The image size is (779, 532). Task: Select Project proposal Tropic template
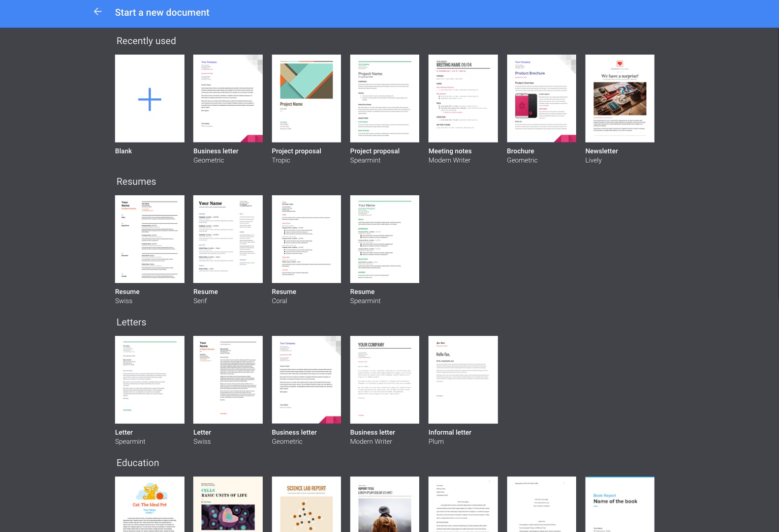[x=306, y=98]
